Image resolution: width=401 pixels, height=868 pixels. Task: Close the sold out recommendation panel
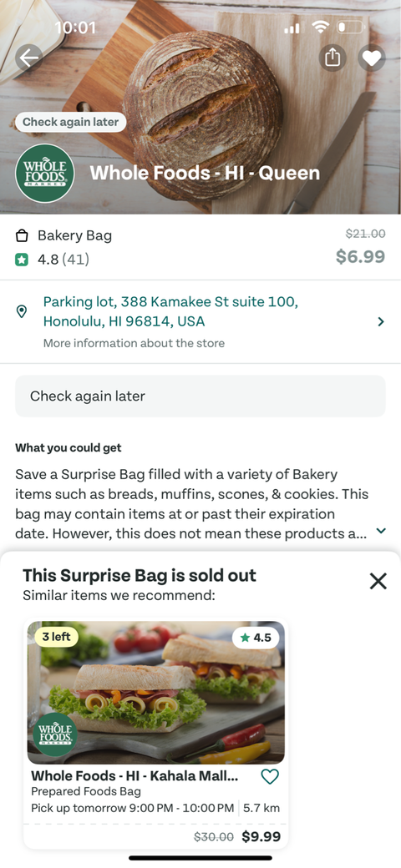click(x=378, y=581)
